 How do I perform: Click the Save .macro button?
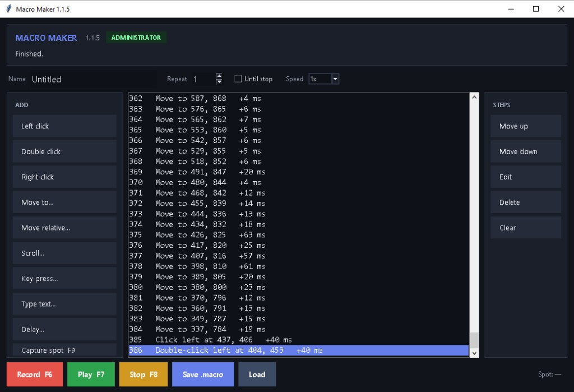(203, 375)
